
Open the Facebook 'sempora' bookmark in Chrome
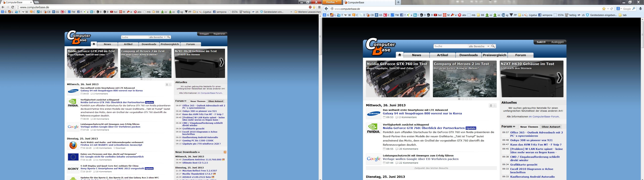[220, 12]
